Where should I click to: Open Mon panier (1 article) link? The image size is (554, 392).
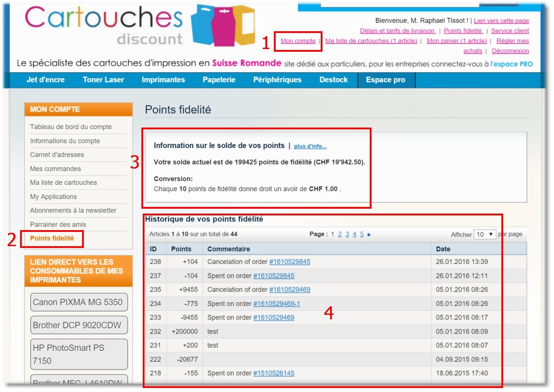(457, 41)
